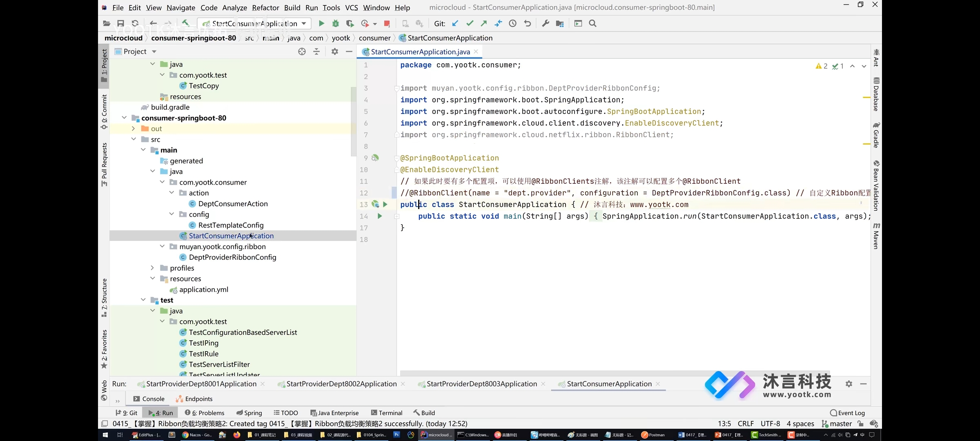Screen dimensions: 980x441
Task: Rollback changes with undo arrow icon
Action: coord(528,24)
